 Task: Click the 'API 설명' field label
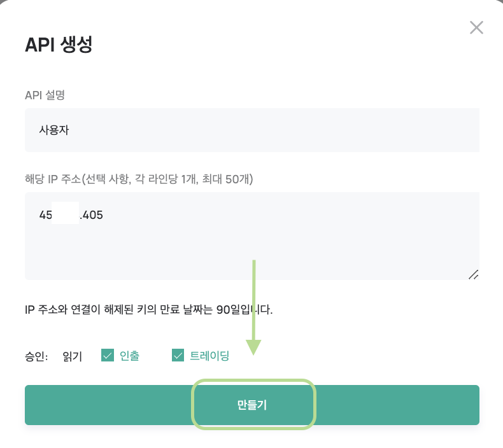coord(45,95)
